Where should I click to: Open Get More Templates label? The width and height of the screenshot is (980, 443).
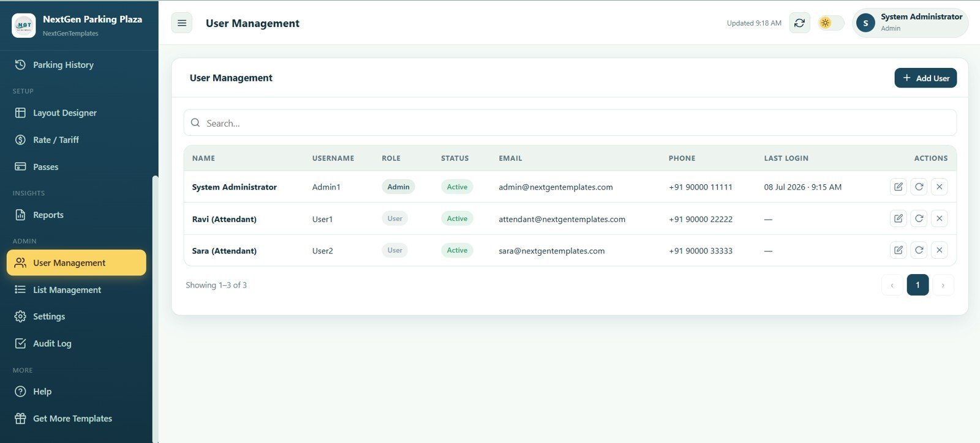click(x=72, y=419)
